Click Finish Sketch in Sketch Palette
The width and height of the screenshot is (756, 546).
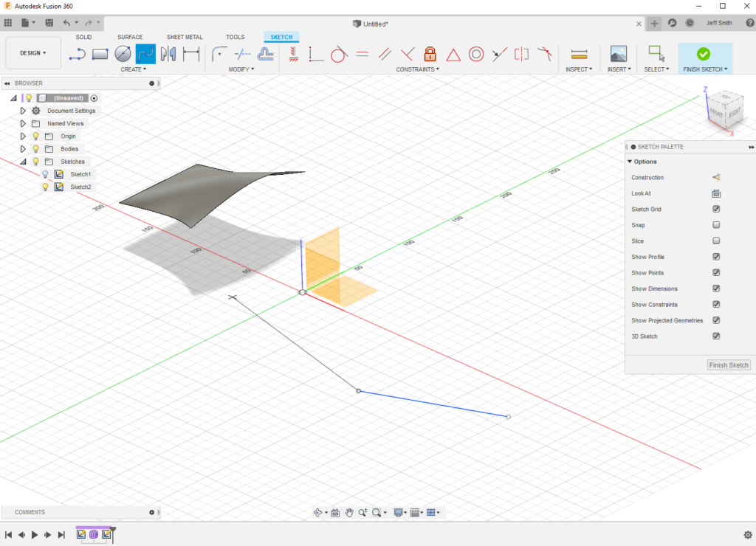click(728, 365)
